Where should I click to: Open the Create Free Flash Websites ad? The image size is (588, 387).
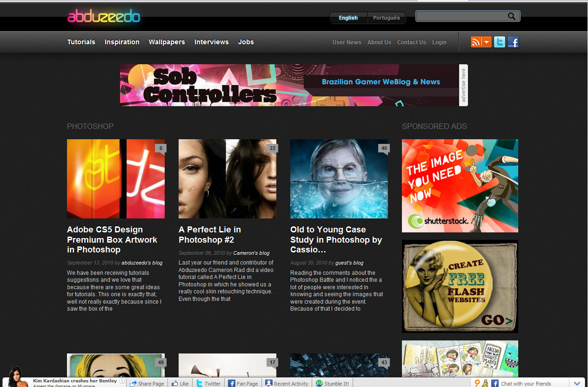pyautogui.click(x=460, y=286)
